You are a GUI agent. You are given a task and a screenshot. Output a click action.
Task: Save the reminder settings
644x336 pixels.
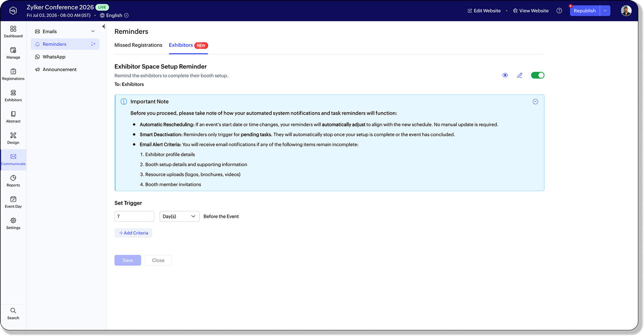pyautogui.click(x=128, y=260)
